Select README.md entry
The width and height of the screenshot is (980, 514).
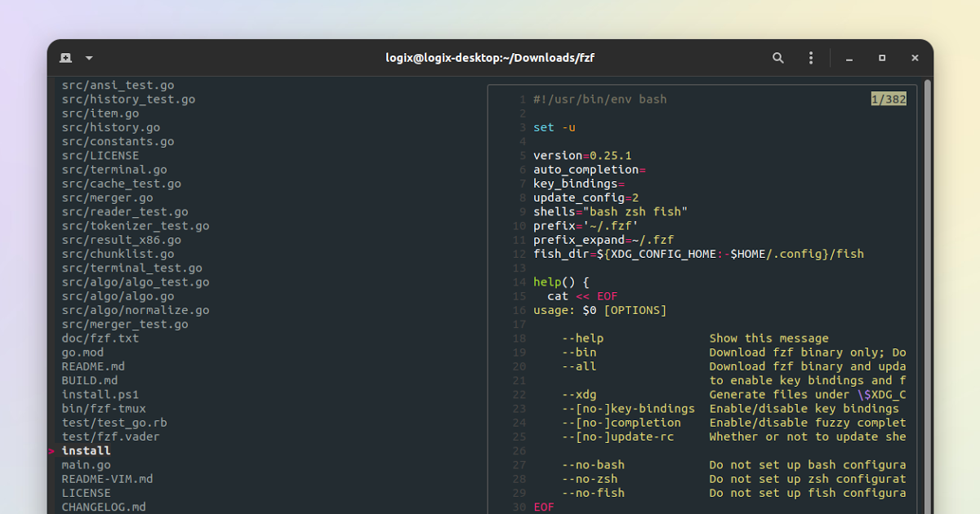pyautogui.click(x=93, y=366)
